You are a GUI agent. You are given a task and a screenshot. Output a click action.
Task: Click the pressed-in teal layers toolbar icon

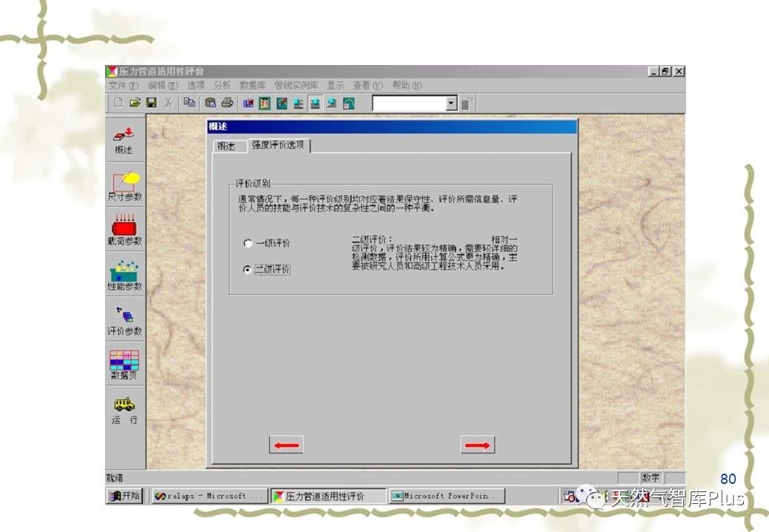coord(315,103)
